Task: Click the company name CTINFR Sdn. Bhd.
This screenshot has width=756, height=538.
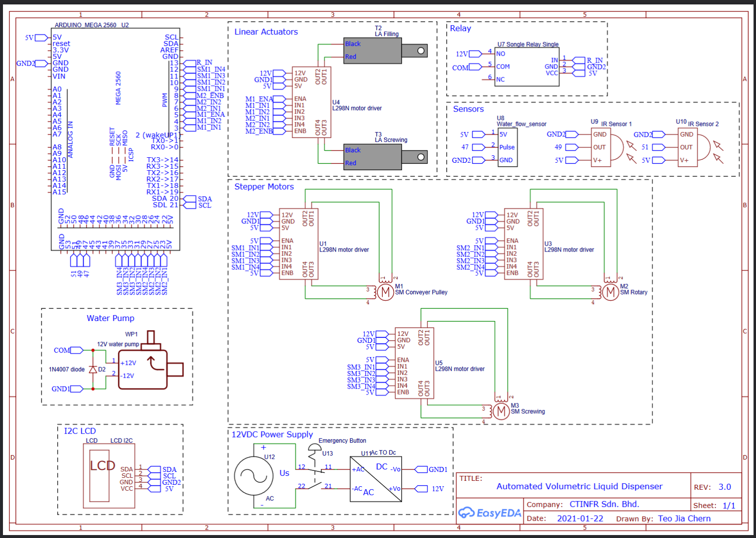Action: (x=604, y=504)
